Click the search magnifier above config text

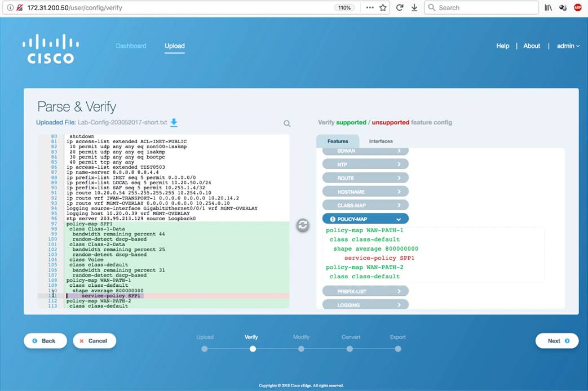(287, 123)
